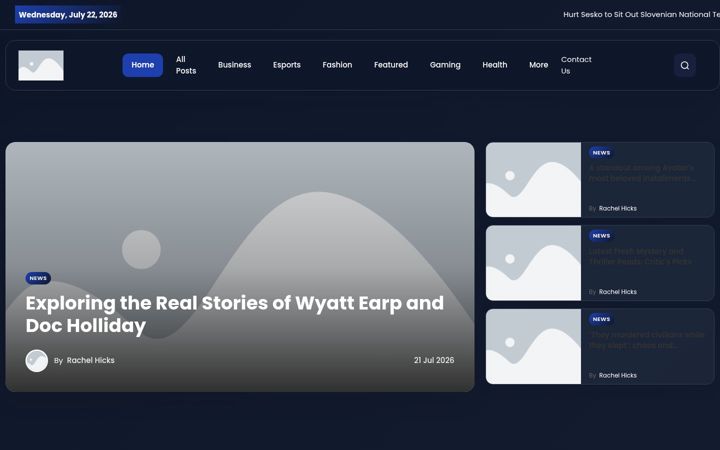Image resolution: width=720 pixels, height=450 pixels.
Task: Expand the More menu
Action: (x=538, y=65)
